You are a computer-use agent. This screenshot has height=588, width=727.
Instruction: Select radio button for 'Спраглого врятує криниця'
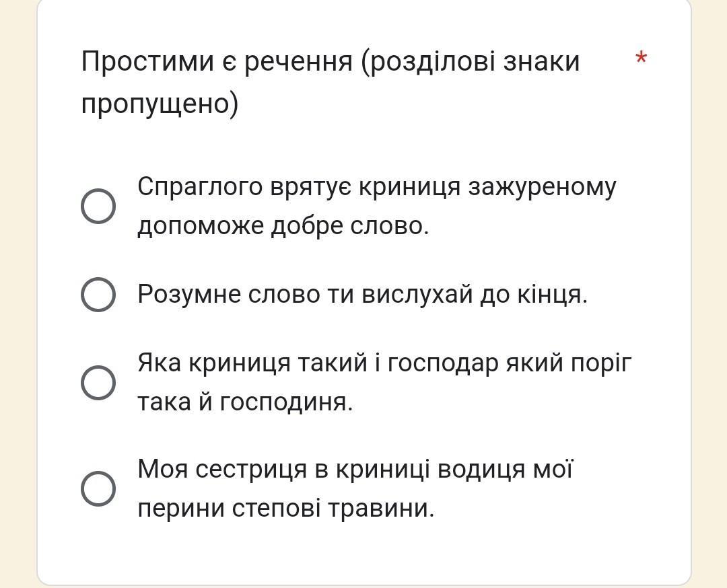tap(98, 206)
